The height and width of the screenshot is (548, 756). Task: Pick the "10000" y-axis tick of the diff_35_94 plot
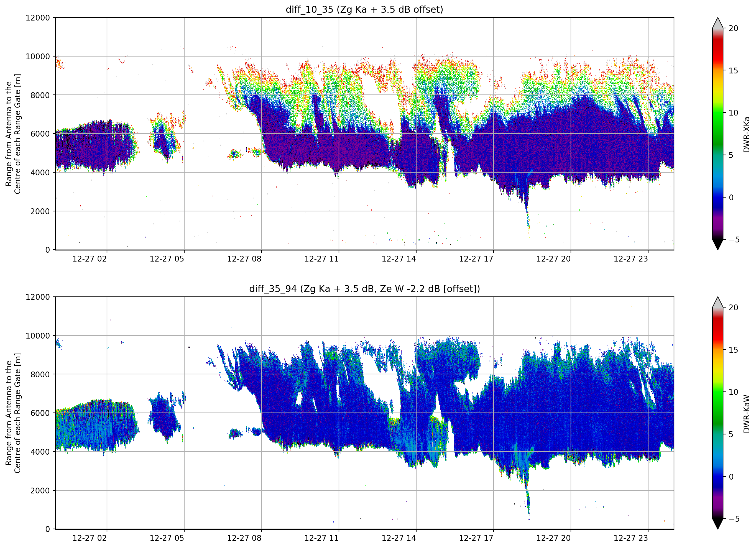38,336
